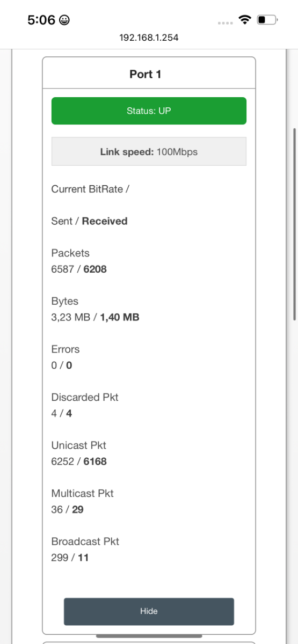The width and height of the screenshot is (298, 644).
Task: Tap the 192.168.1.254 address bar
Action: point(149,38)
